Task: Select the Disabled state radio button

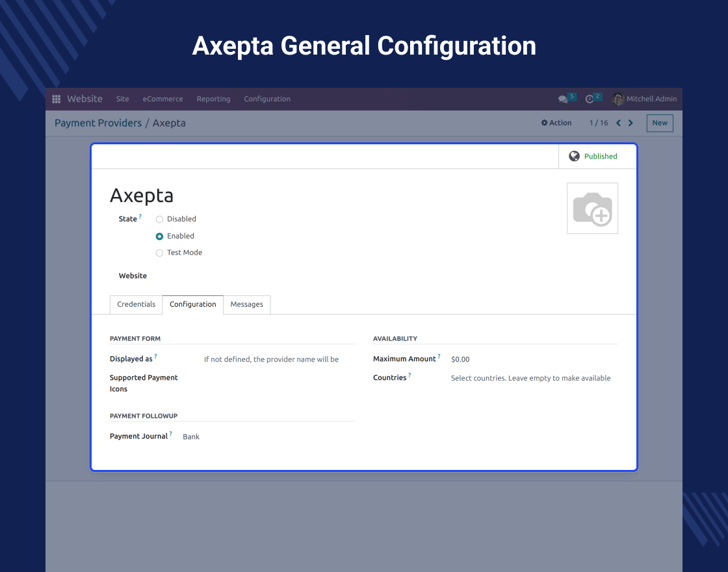Action: (159, 219)
